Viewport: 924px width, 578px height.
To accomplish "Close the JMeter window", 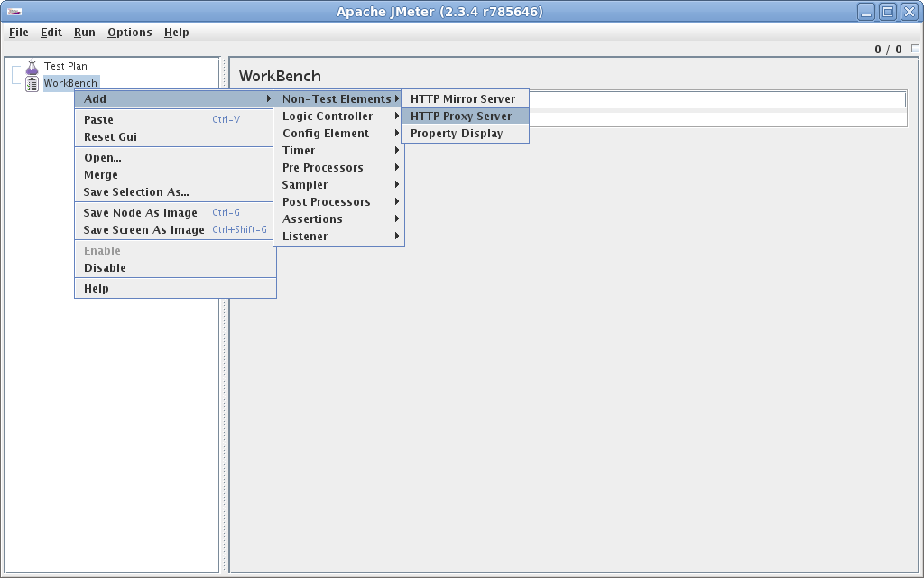I will pyautogui.click(x=910, y=12).
